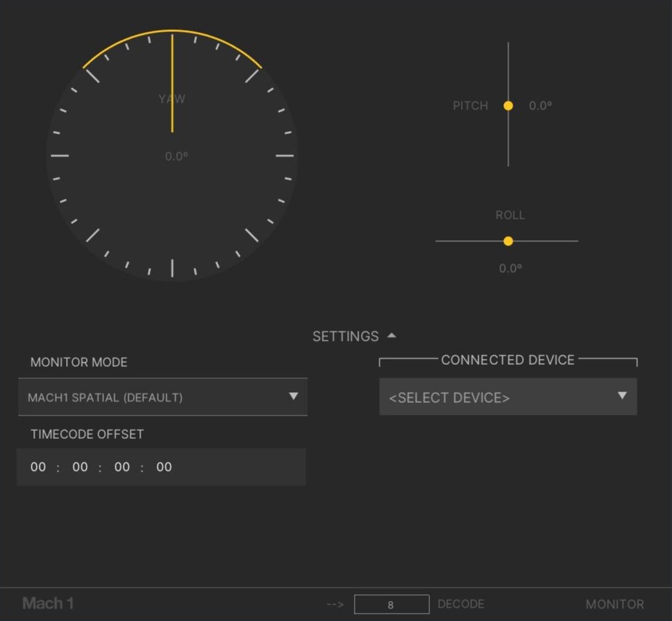Click the yellow yaw dial needle
The image size is (672, 621).
(172, 83)
